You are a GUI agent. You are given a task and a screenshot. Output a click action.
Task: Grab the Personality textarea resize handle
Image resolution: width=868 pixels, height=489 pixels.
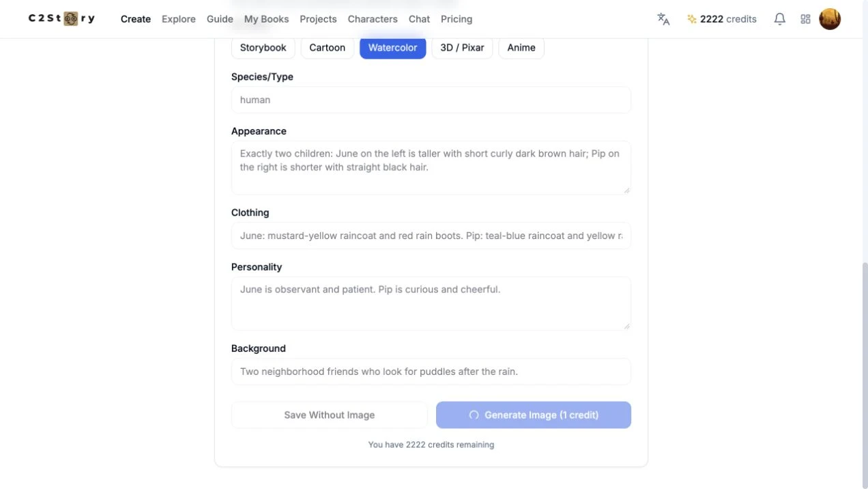click(x=626, y=326)
